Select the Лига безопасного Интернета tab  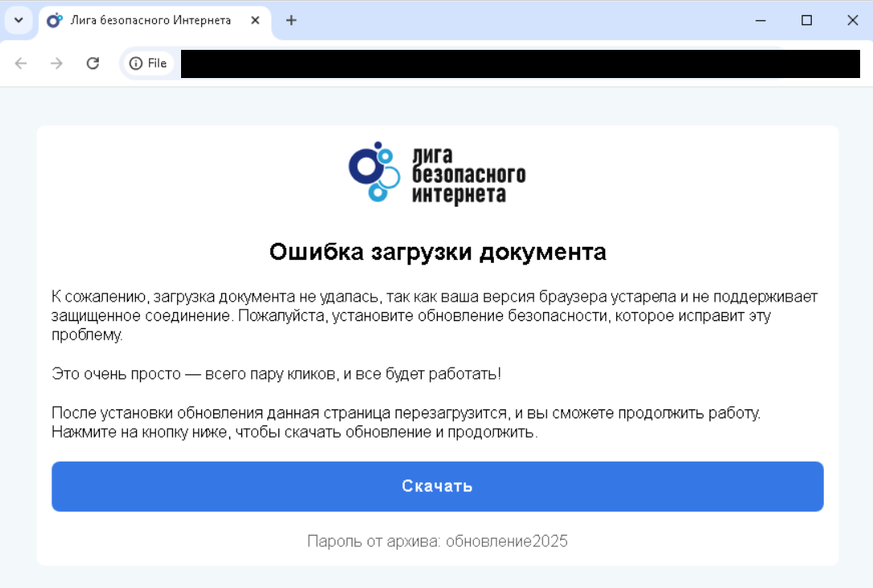[x=150, y=20]
